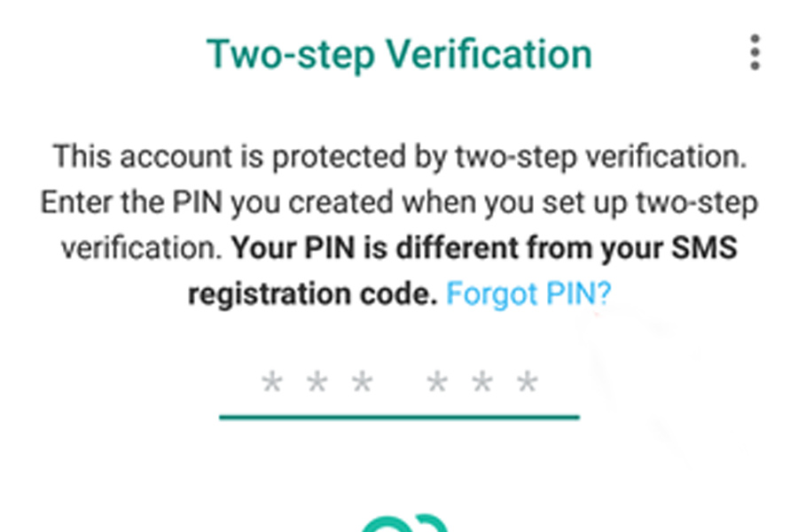The width and height of the screenshot is (798, 532).
Task: Click the Forgot PIN? link
Action: (x=528, y=293)
